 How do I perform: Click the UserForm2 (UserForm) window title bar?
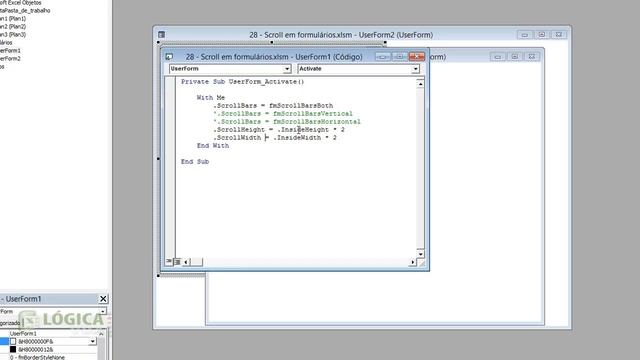coord(341,35)
